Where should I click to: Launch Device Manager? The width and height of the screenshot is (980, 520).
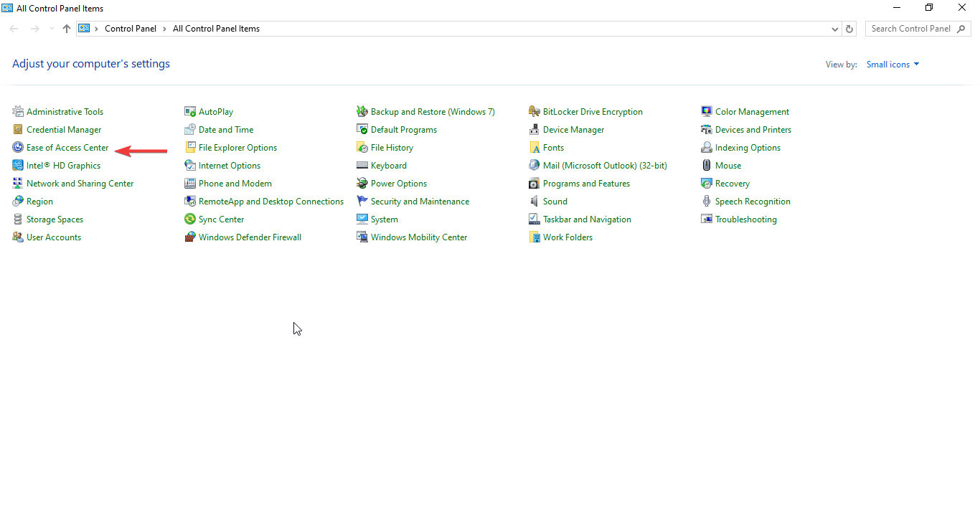573,129
